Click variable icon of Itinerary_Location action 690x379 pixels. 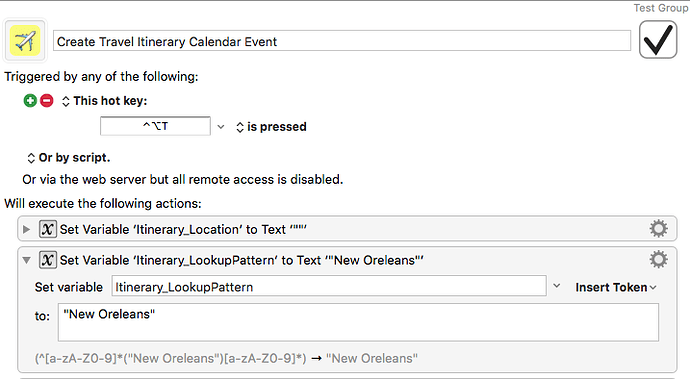pos(48,229)
